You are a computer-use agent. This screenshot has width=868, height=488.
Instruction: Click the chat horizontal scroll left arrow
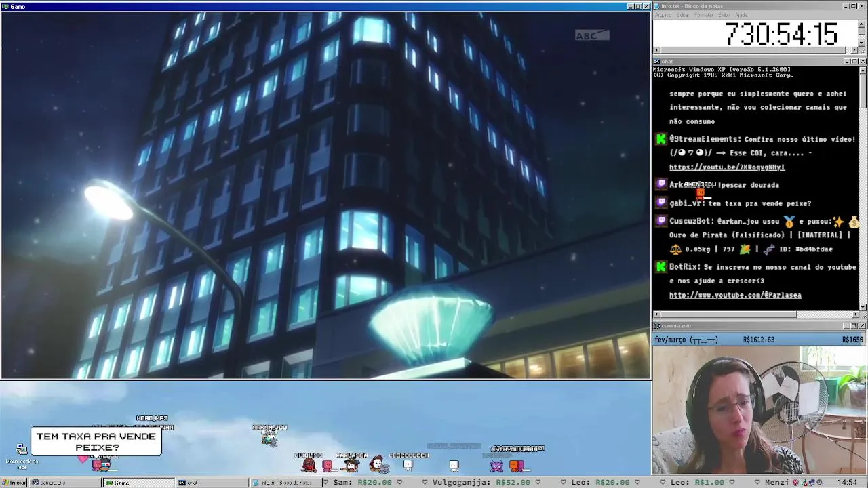pyautogui.click(x=656, y=314)
